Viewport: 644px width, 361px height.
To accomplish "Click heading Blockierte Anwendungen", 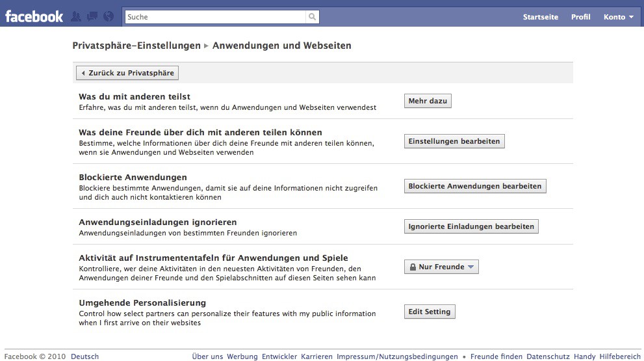I will (x=133, y=177).
